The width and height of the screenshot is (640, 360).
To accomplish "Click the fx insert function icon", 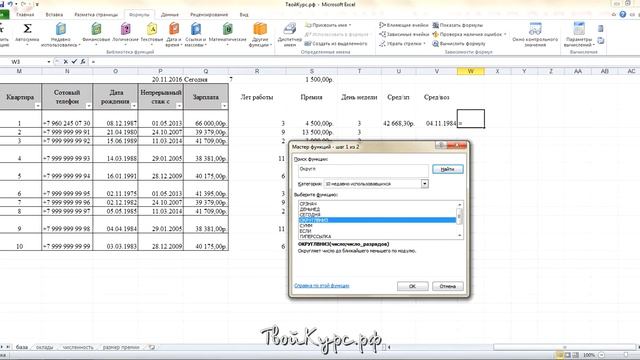I will click(x=83, y=62).
